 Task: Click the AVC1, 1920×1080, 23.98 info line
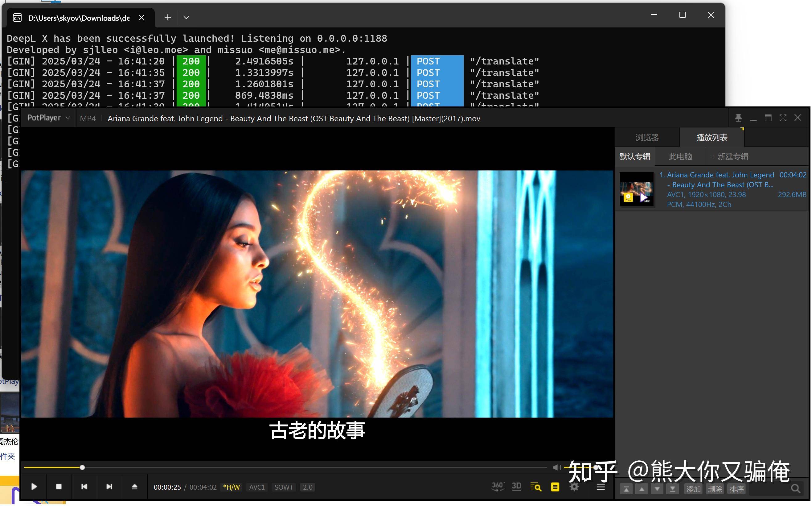(x=706, y=194)
